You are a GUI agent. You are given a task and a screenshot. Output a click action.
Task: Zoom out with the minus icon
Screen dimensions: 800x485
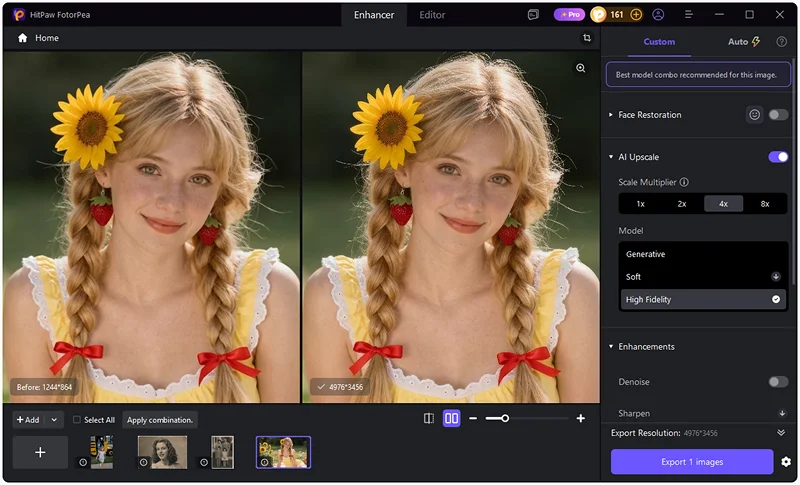[x=473, y=419]
